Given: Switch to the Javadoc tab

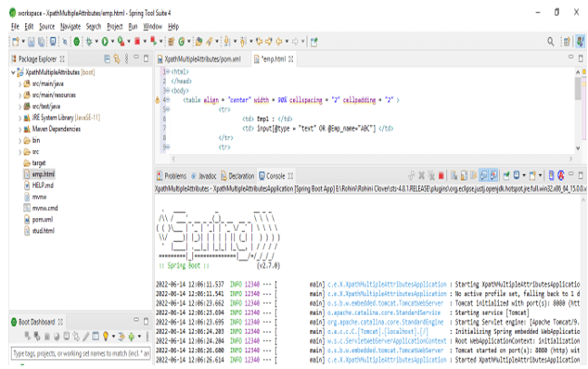Looking at the screenshot, I should 204,176.
